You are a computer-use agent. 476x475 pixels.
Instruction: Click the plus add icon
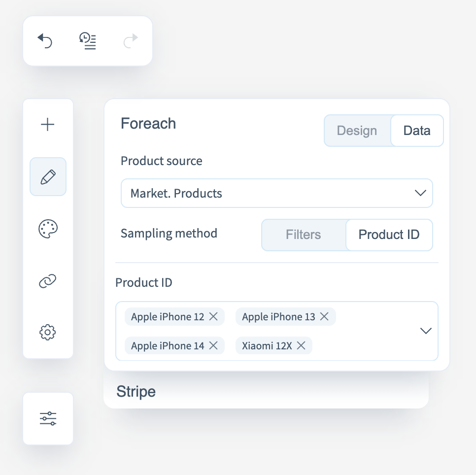click(48, 125)
